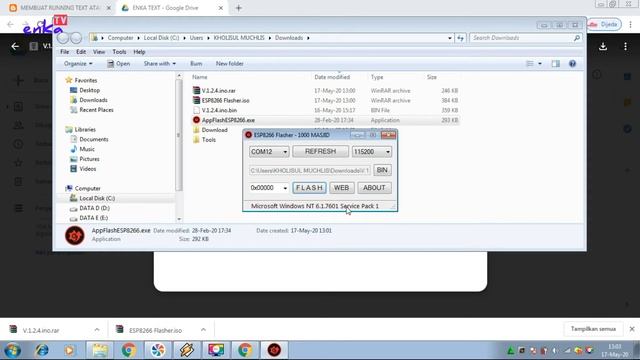Click the Explorer back navigation button
The height and width of the screenshot is (360, 640).
63,38
